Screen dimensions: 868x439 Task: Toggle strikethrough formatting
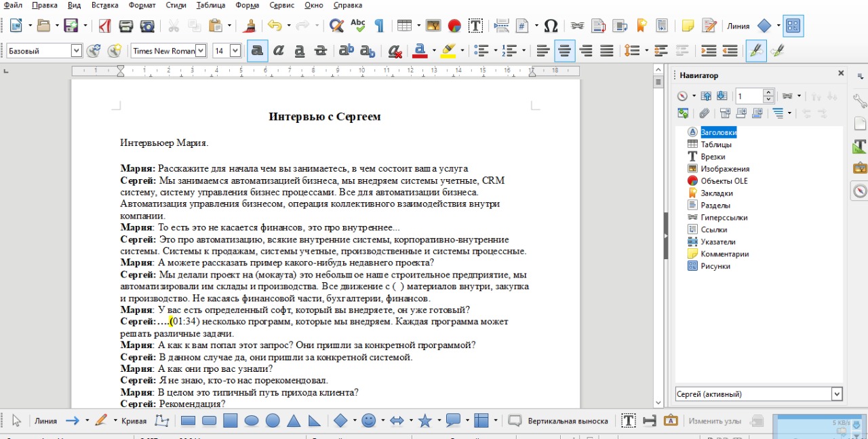point(321,51)
